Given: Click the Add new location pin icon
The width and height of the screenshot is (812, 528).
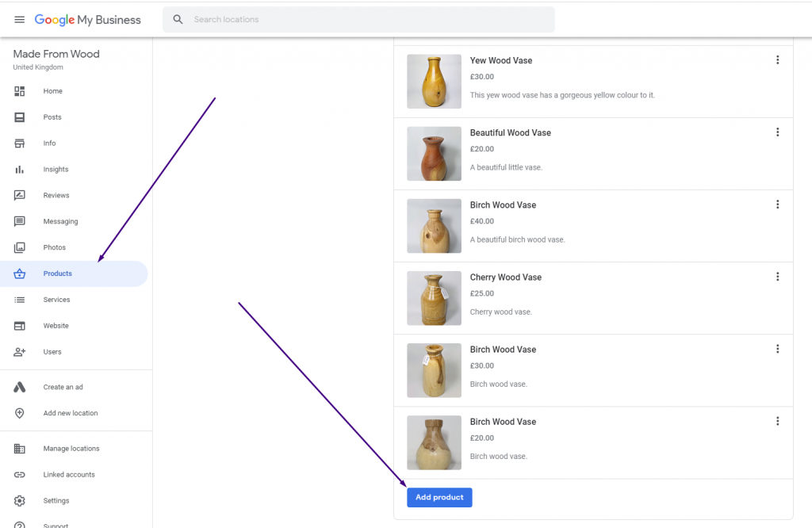Looking at the screenshot, I should 20,413.
